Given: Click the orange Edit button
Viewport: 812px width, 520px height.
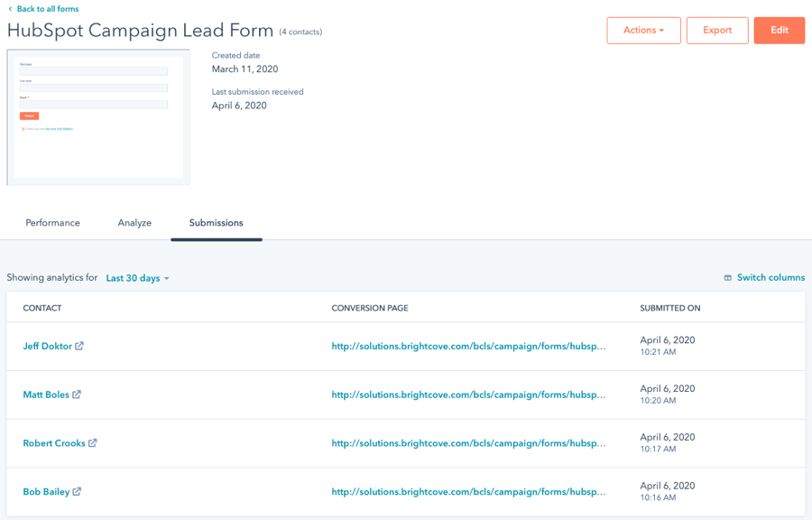Looking at the screenshot, I should click(780, 30).
